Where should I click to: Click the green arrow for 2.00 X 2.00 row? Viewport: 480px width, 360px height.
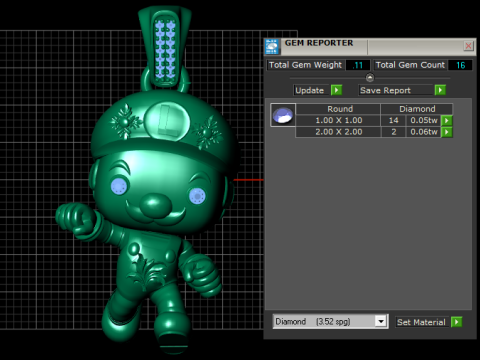coord(447,132)
